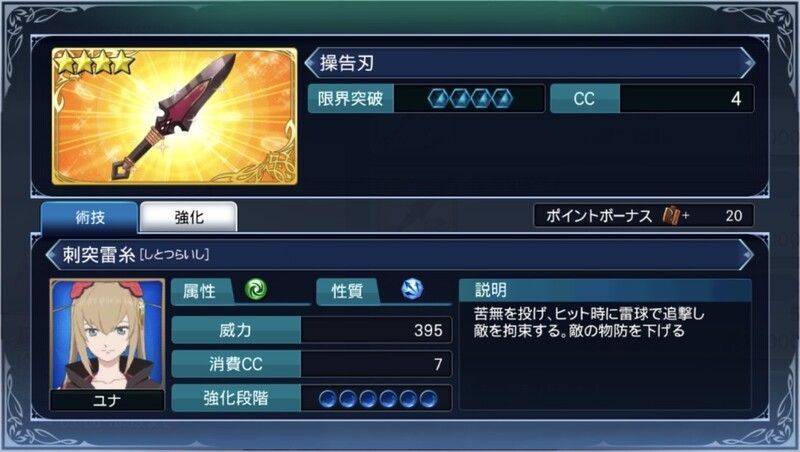The height and width of the screenshot is (452, 800).
Task: Tap the dagger weapon image
Action: pos(174,116)
